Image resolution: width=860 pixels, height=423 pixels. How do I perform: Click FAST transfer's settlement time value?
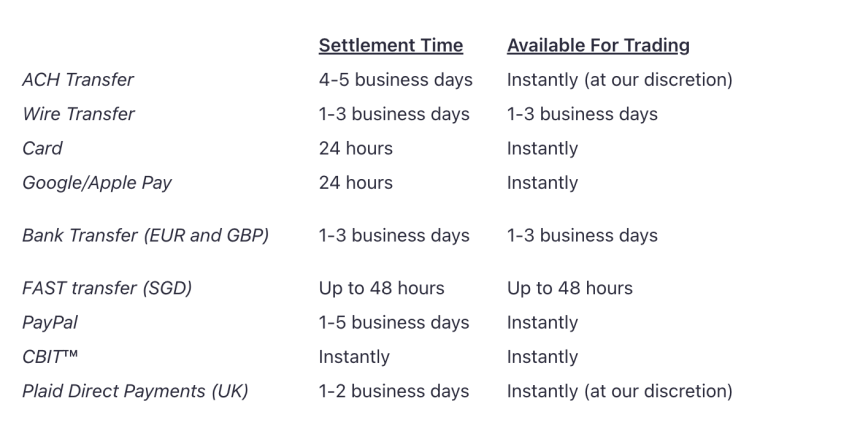(x=382, y=288)
